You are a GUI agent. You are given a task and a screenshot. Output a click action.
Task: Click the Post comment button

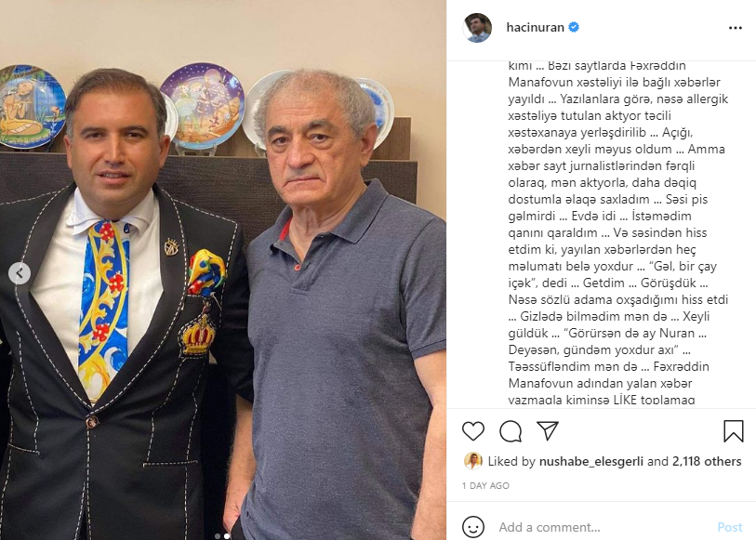point(730,527)
